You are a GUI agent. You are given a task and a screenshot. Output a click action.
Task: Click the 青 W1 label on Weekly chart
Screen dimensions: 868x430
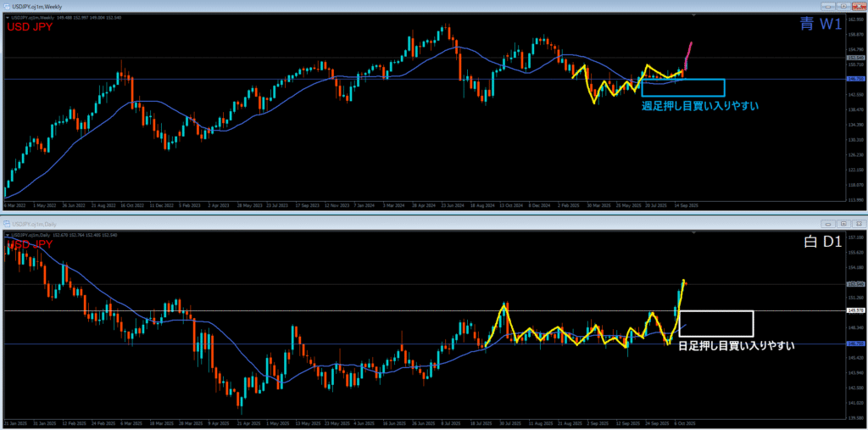(821, 26)
